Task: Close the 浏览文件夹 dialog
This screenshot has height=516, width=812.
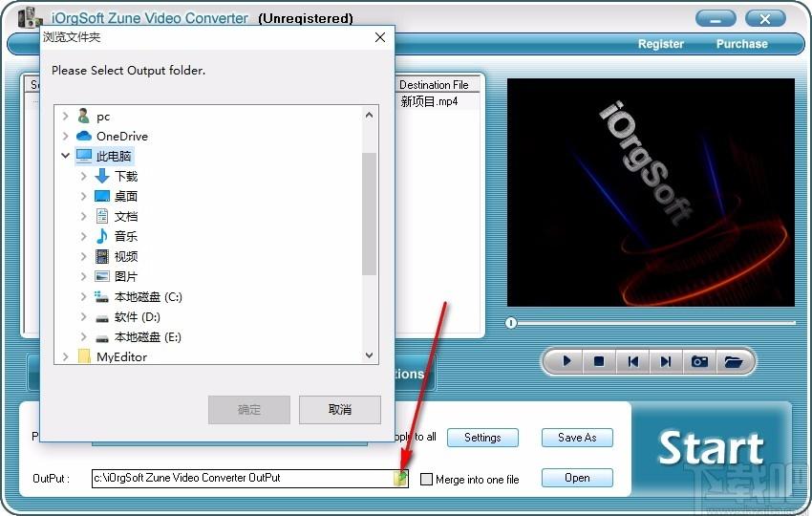Action: [x=379, y=37]
